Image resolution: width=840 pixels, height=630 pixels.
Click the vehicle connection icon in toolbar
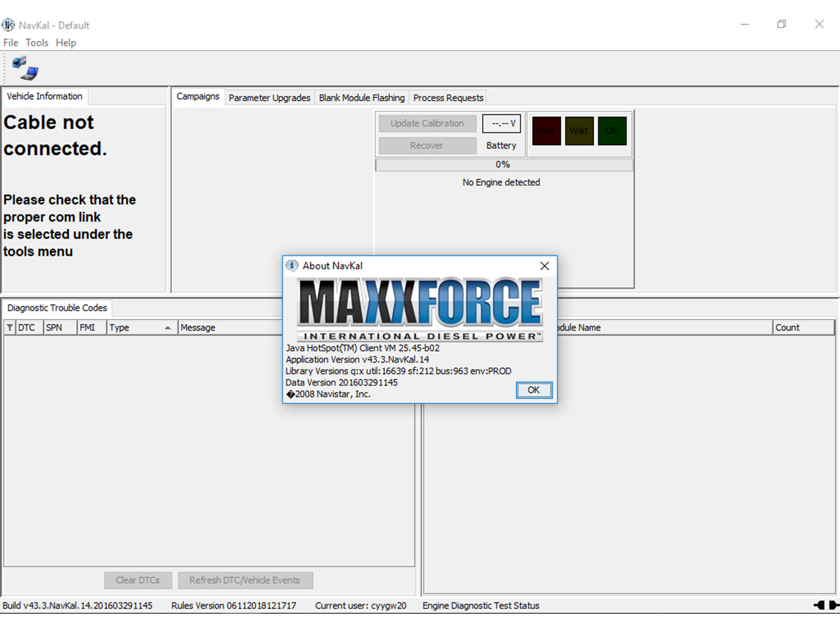point(25,68)
